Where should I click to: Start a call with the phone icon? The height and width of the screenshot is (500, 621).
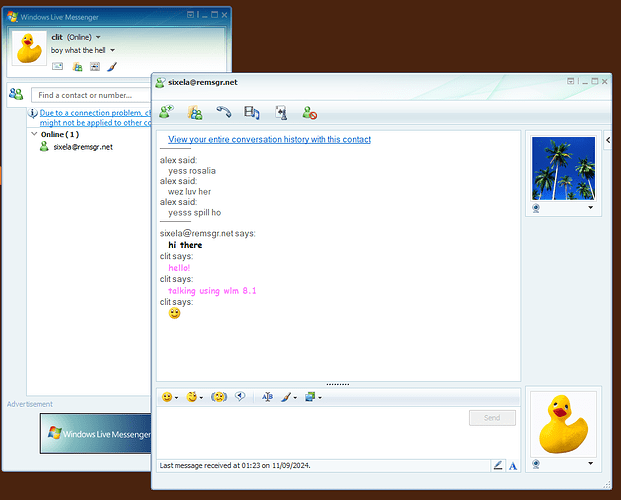(224, 113)
